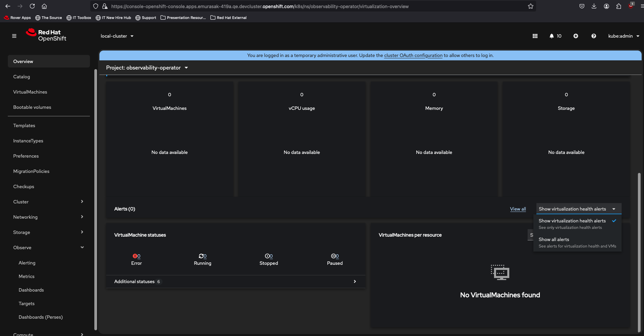Click the Paused status icon
The image size is (644, 336).
[x=334, y=256]
